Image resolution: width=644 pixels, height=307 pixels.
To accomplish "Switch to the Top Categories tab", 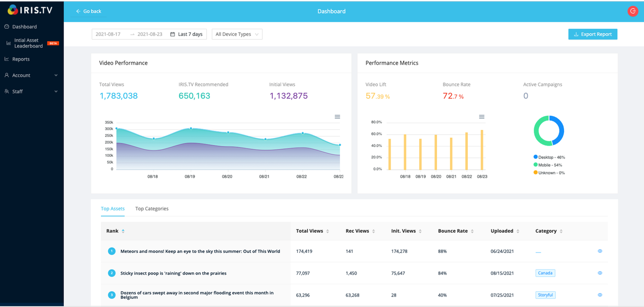I will [x=152, y=209].
